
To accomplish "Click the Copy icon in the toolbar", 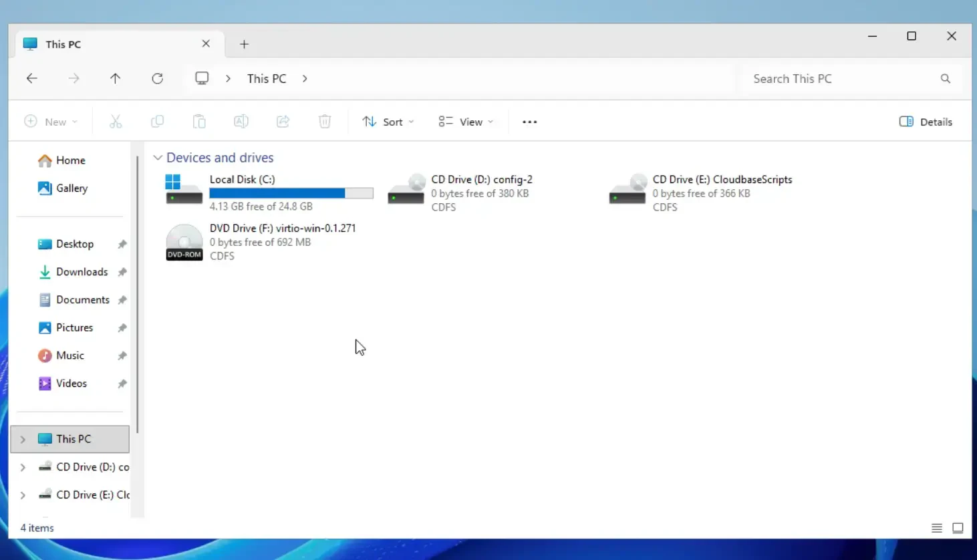I will pos(158,121).
